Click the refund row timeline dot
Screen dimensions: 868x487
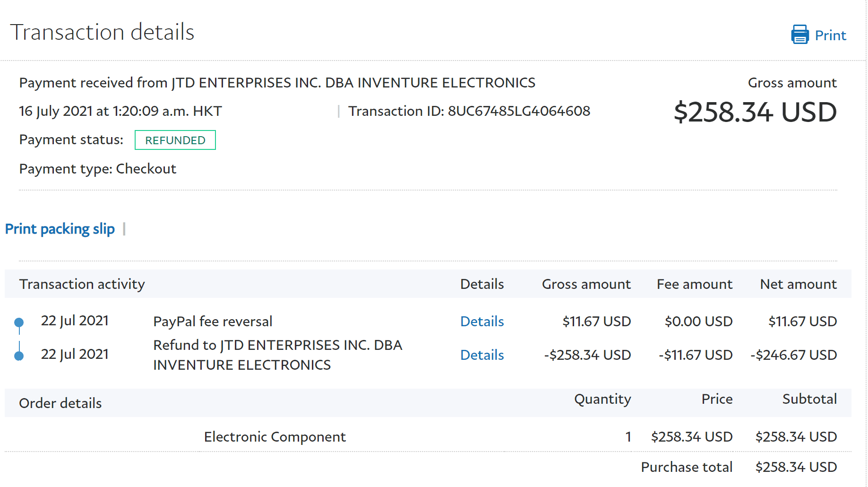tap(19, 356)
